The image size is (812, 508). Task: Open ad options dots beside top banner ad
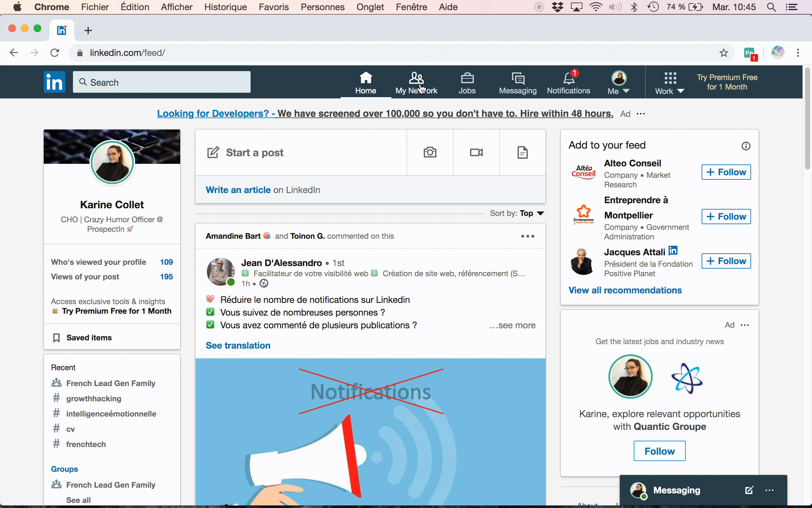click(x=640, y=114)
